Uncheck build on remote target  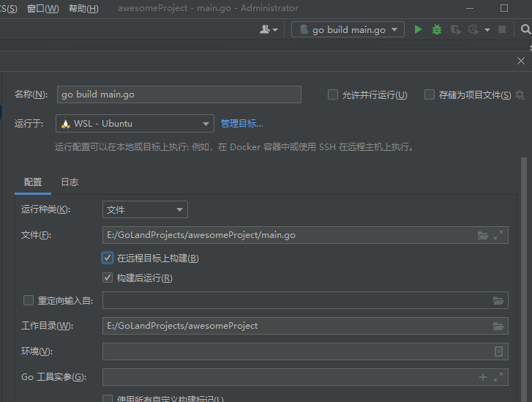point(108,258)
